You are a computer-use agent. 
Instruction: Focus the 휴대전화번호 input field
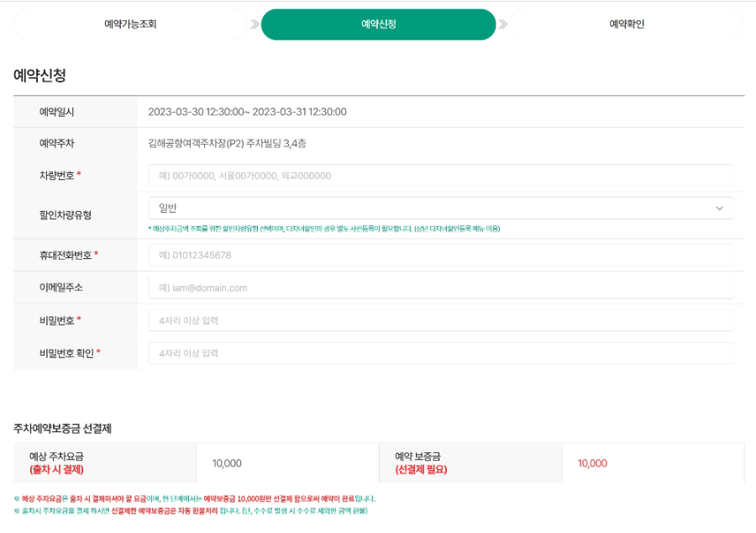click(x=441, y=256)
